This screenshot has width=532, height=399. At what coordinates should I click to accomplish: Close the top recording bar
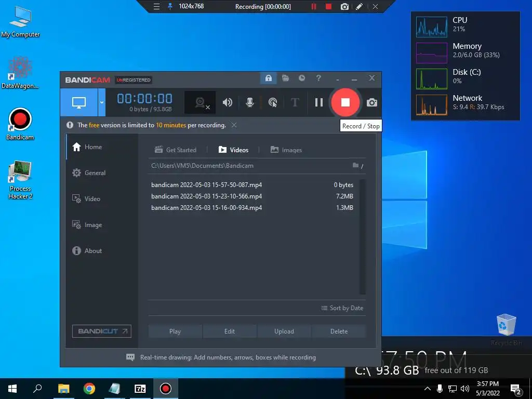click(x=375, y=6)
